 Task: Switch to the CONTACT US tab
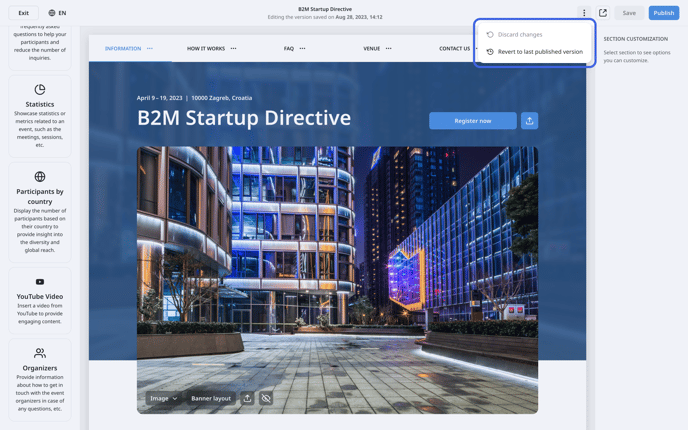454,48
